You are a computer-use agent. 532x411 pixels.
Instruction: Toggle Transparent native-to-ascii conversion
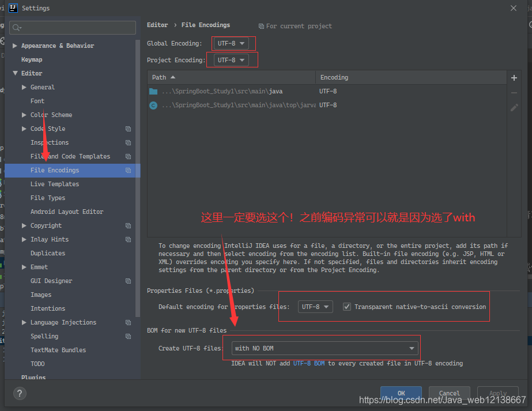pyautogui.click(x=347, y=306)
